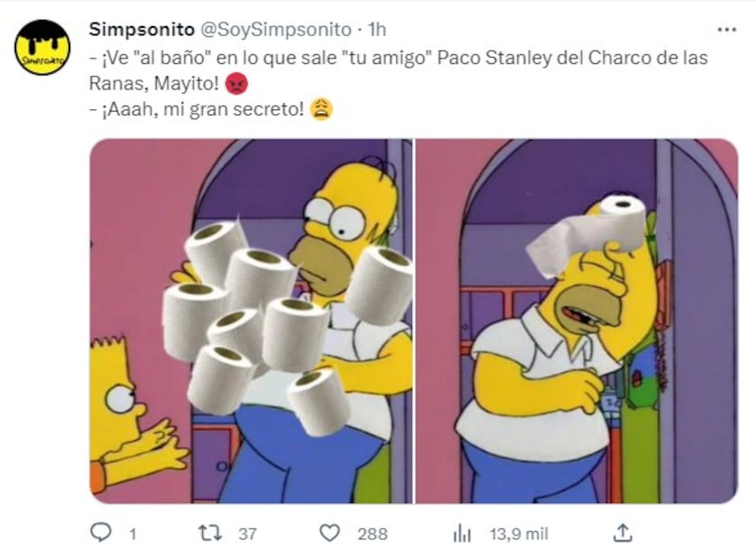Open the Simpsonito display name link
This screenshot has height=559, width=756.
coord(142,30)
